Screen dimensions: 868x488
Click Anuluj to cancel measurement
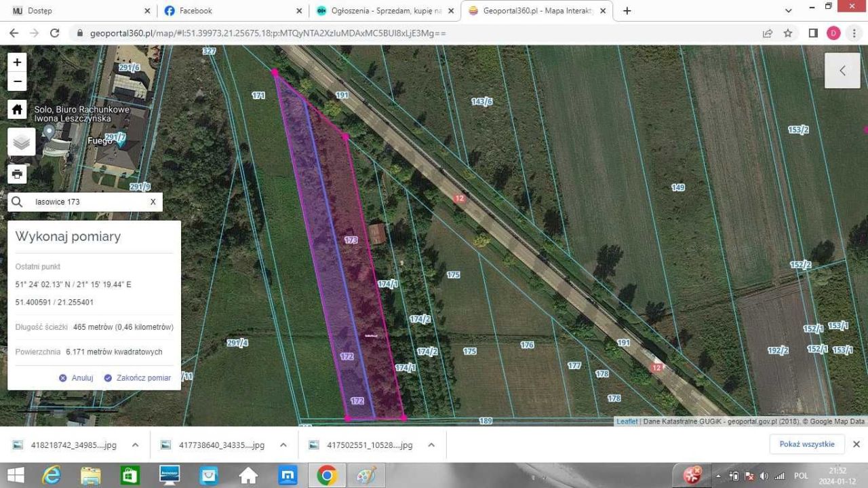tap(76, 378)
